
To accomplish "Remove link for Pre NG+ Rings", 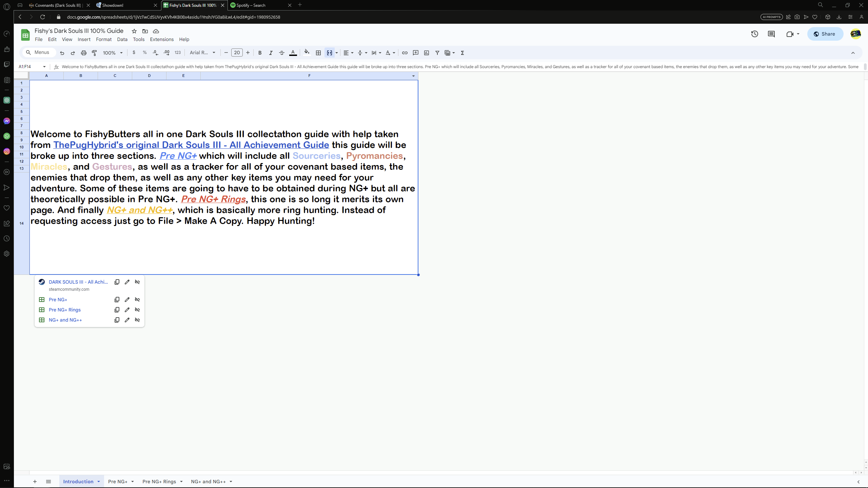I will coord(137,310).
